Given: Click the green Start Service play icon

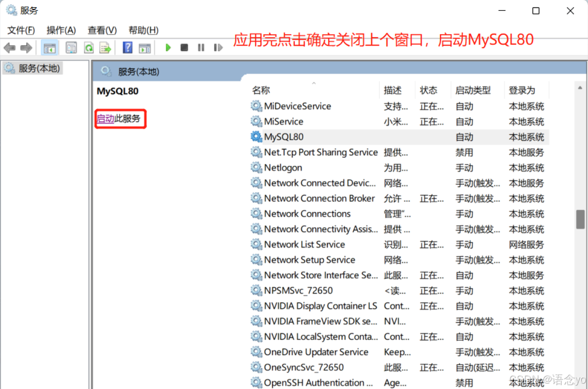Looking at the screenshot, I should pos(168,48).
